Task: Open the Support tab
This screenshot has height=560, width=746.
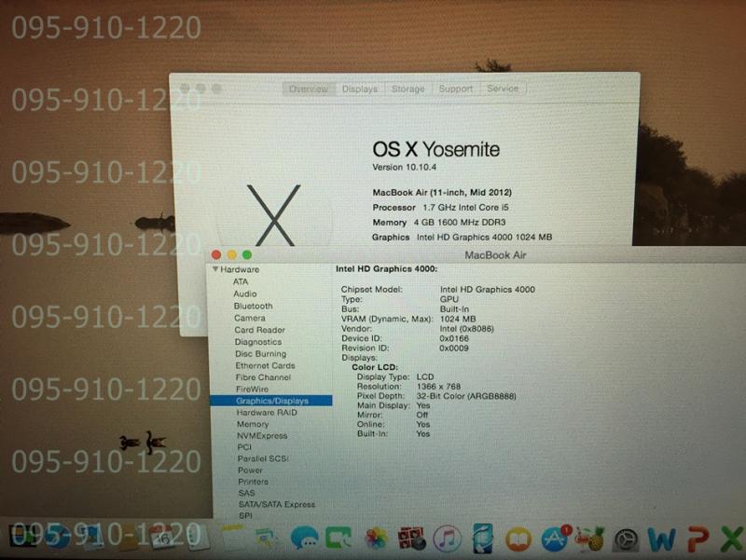Action: [x=455, y=89]
